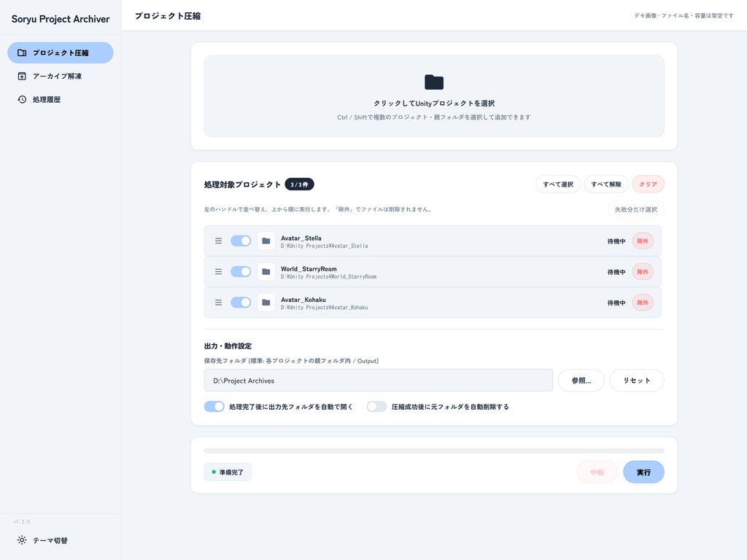Toggle off the Avatar_Stella project switch
This screenshot has height=560, width=747.
(241, 241)
